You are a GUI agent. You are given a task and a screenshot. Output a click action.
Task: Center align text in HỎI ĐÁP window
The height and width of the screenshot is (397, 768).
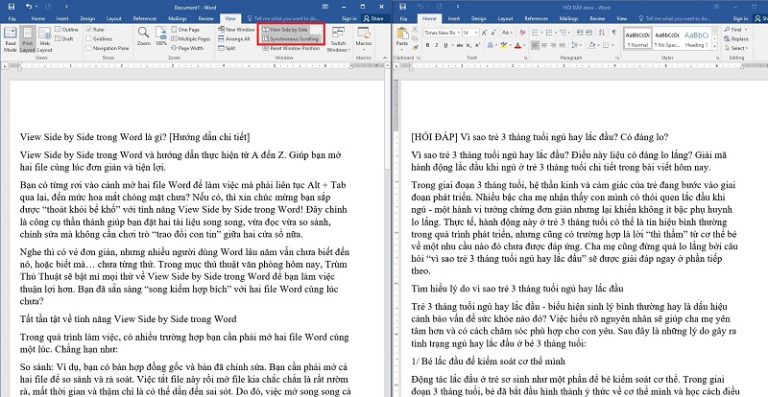(x=544, y=46)
